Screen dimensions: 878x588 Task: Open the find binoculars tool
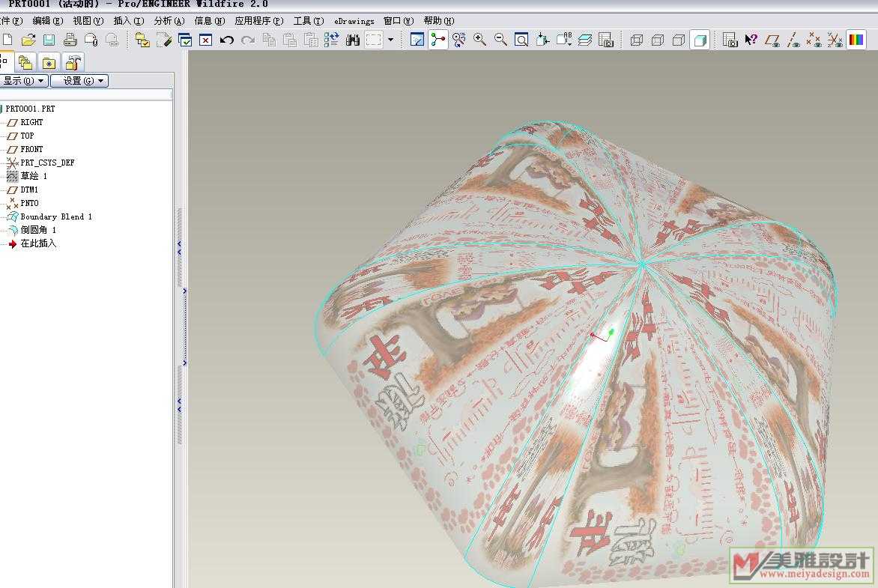[x=353, y=40]
